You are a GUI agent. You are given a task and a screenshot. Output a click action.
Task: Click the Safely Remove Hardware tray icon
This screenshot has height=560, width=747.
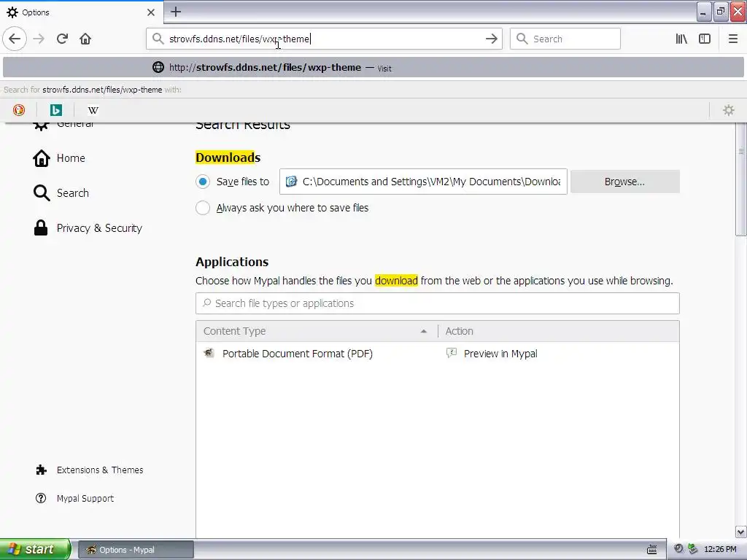[x=693, y=550]
